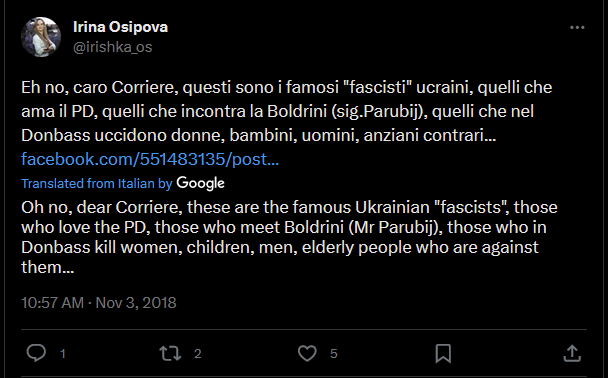
Task: Click "Translated from Italian by" link
Action: point(97,183)
